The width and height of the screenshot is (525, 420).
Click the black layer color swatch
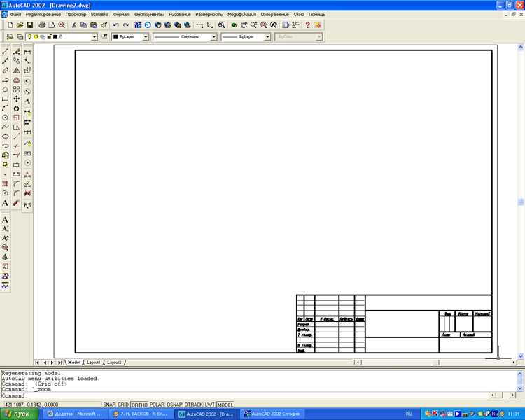tap(55, 37)
